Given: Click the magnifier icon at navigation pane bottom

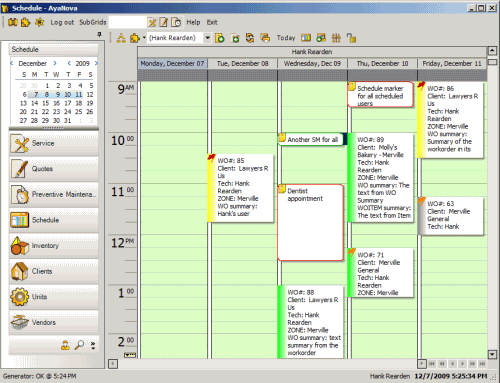Looking at the screenshot, I should click(79, 345).
